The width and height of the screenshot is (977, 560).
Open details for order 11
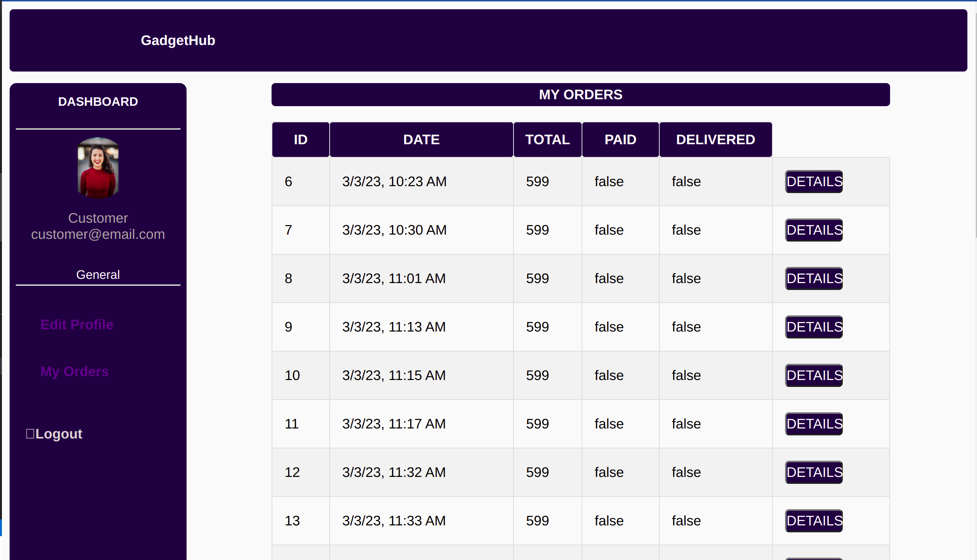click(x=814, y=424)
